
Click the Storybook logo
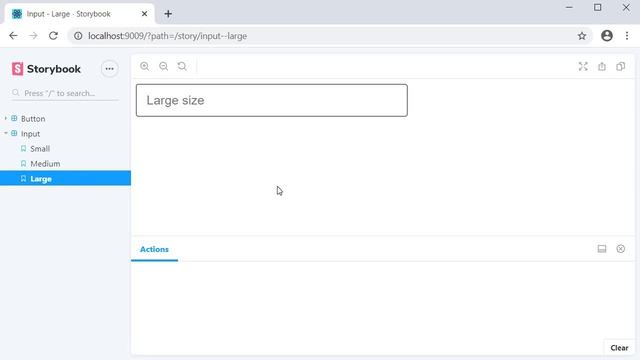tap(46, 69)
